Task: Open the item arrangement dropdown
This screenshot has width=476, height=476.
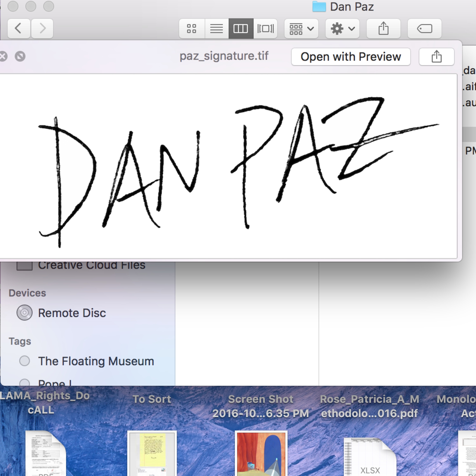Action: pos(301,29)
